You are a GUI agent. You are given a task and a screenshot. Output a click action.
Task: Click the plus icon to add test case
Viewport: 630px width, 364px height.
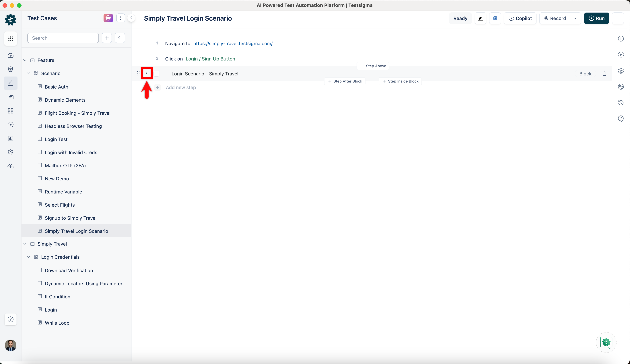(x=107, y=38)
